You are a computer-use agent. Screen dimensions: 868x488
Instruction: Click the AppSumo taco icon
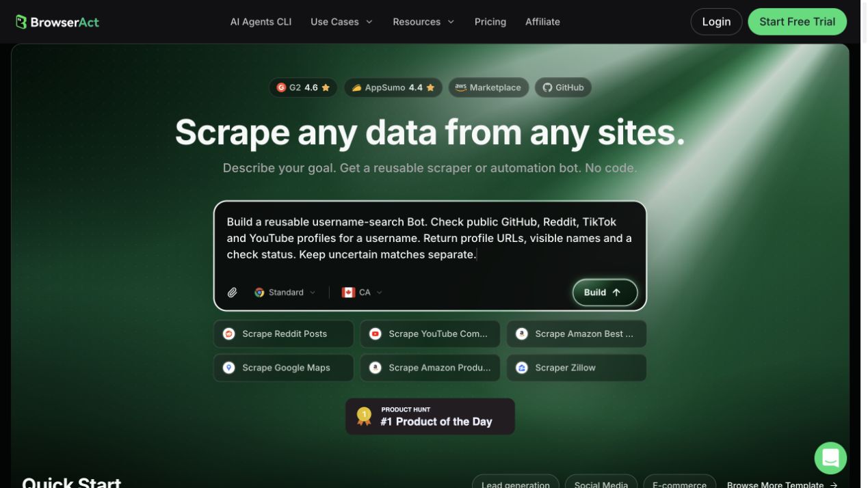(356, 87)
